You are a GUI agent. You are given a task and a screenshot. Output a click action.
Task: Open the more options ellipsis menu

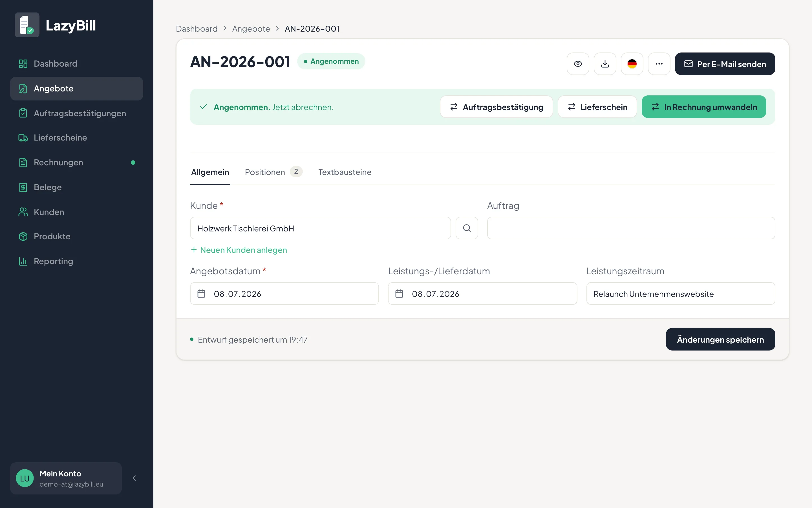pos(659,64)
